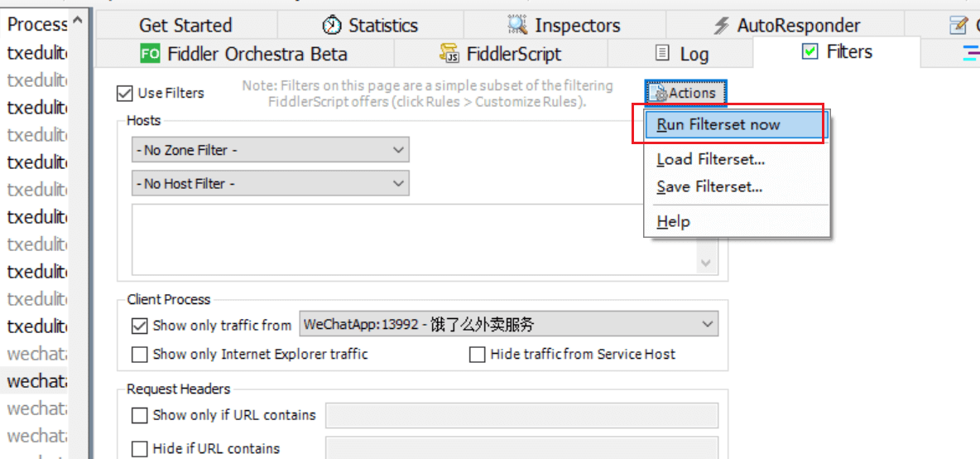
Task: Enable Hide traffic from Service Host
Action: 478,355
